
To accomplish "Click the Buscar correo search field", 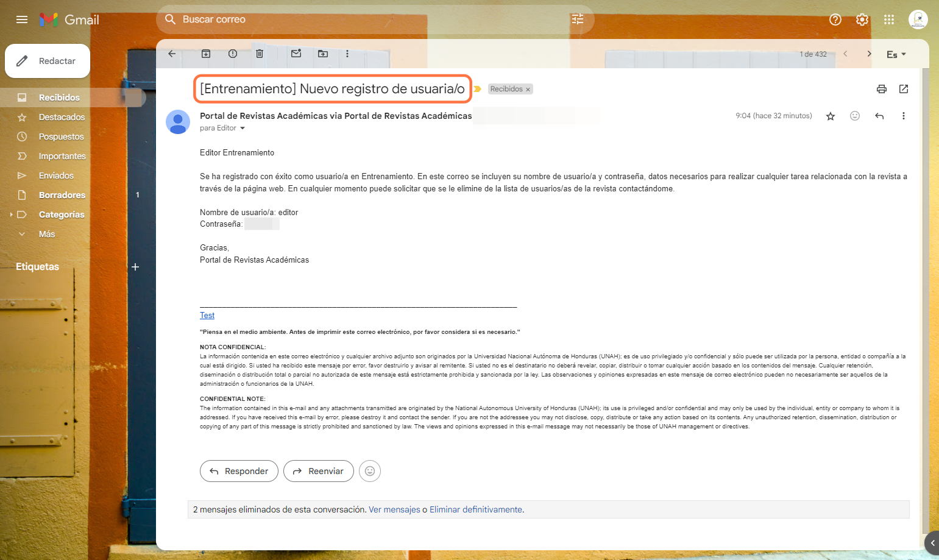I will click(x=375, y=19).
